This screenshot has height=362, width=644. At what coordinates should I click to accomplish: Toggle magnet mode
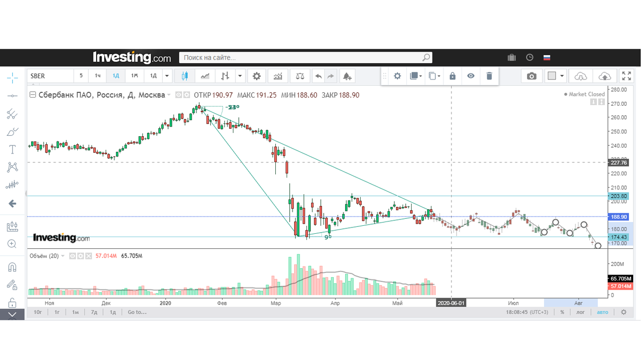(x=12, y=267)
